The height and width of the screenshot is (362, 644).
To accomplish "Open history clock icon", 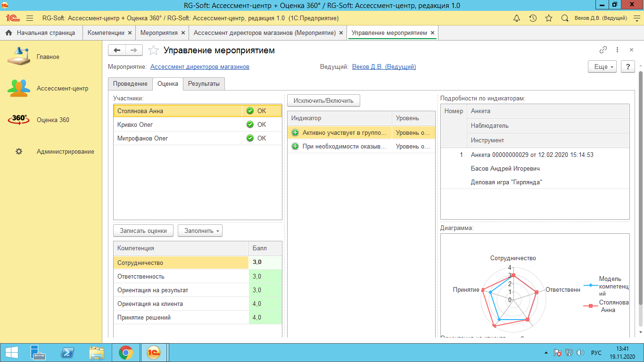I will (x=533, y=18).
